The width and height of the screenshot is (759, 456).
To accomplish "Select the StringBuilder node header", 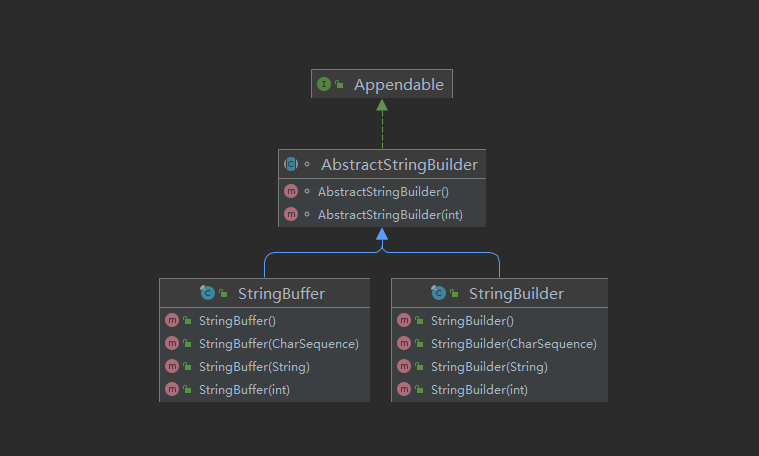I will [500, 293].
